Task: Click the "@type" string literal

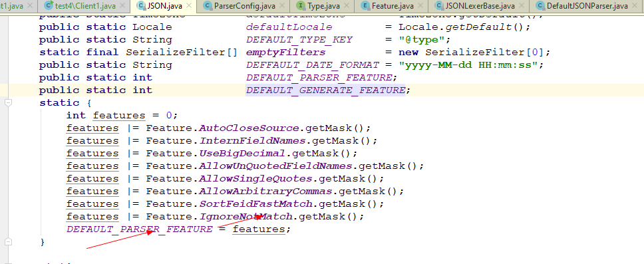Action: [421, 39]
